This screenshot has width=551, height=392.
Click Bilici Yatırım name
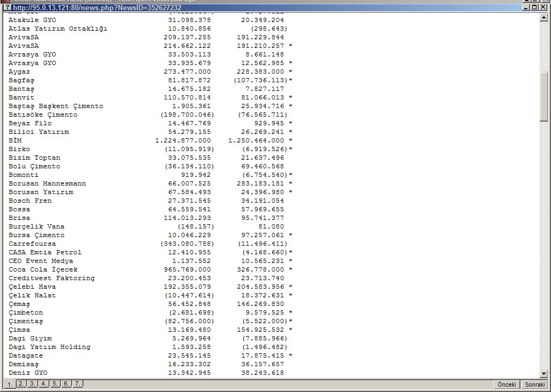click(39, 132)
